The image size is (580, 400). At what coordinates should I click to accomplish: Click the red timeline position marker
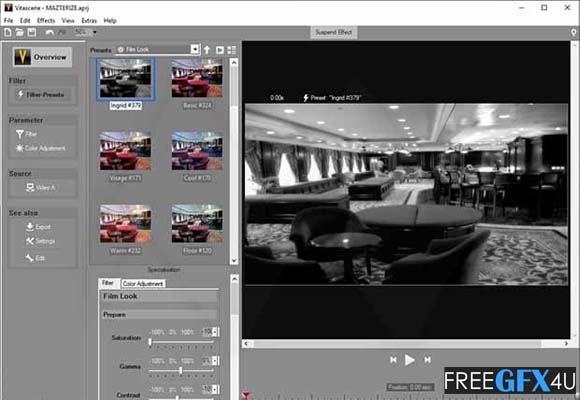(245, 396)
